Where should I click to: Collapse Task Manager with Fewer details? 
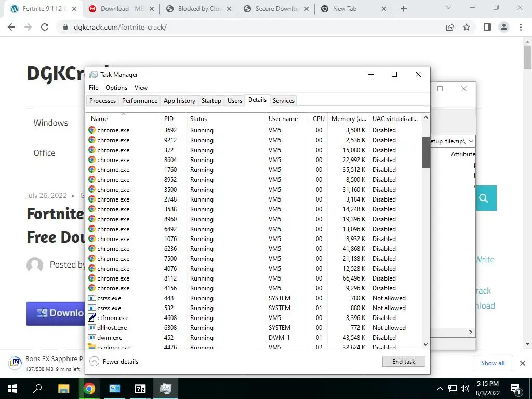click(114, 362)
